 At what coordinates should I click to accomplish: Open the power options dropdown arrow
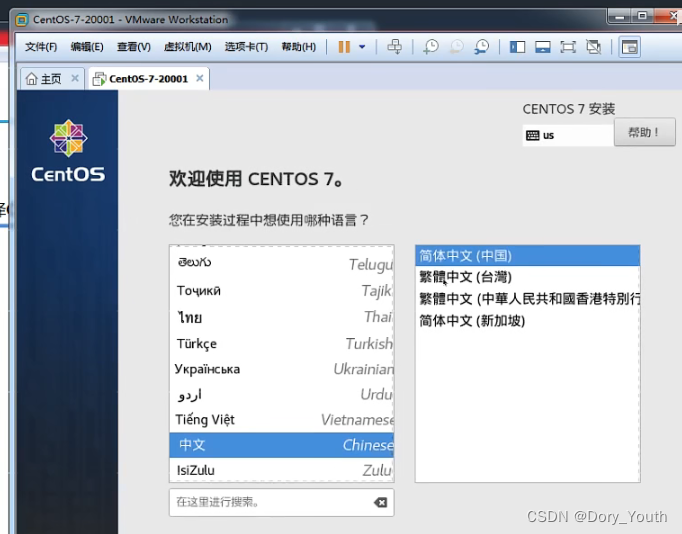[x=362, y=47]
